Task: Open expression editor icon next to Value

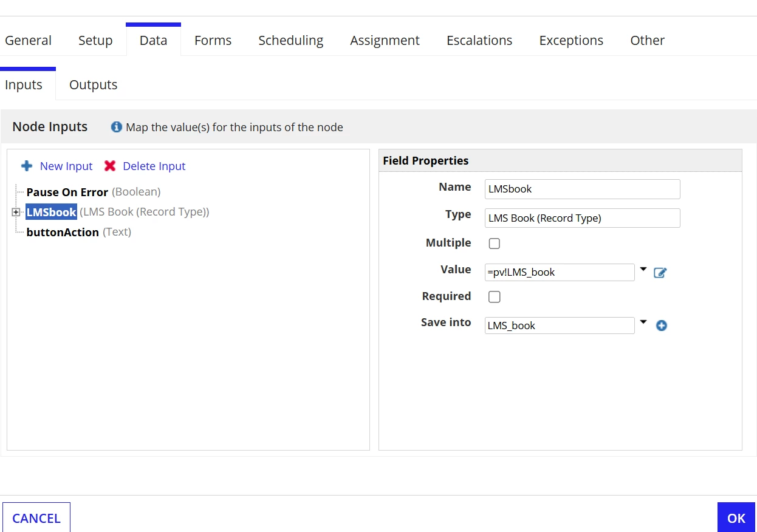Action: tap(660, 273)
